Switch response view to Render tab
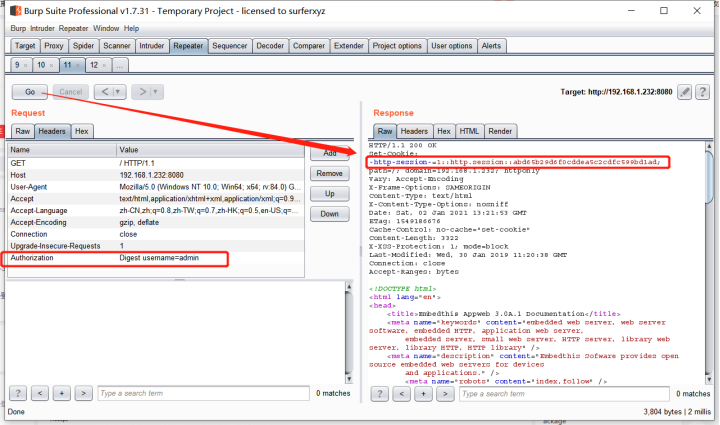The width and height of the screenshot is (720, 425). pos(500,131)
